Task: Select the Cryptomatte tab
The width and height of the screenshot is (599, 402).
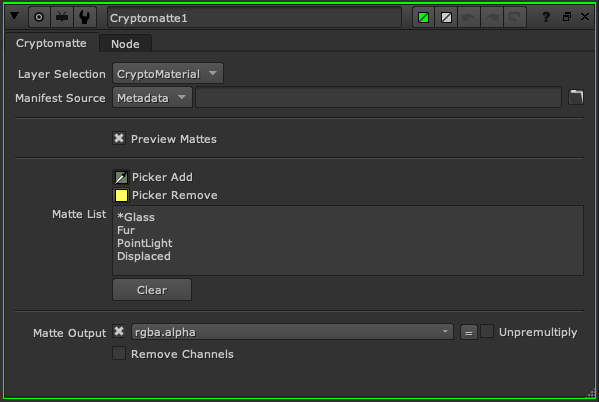Action: coord(51,43)
